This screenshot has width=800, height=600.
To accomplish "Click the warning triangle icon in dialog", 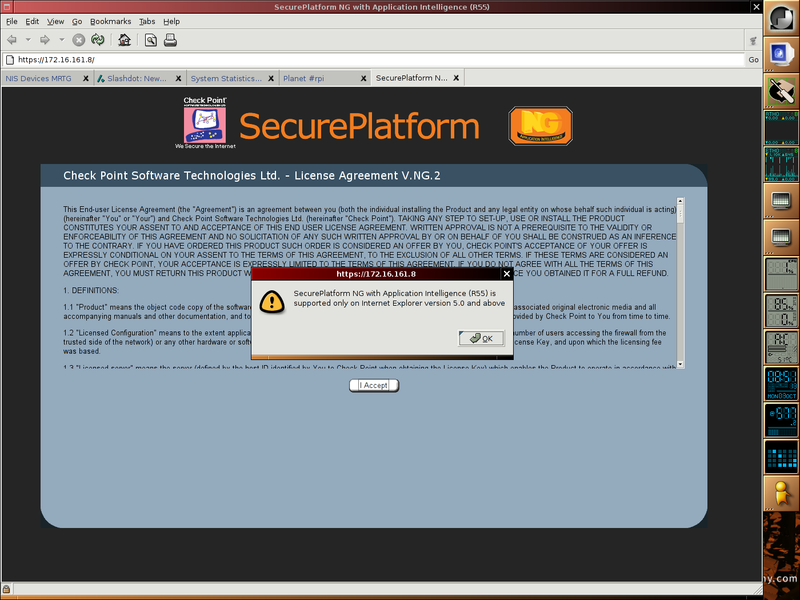I will tap(272, 302).
